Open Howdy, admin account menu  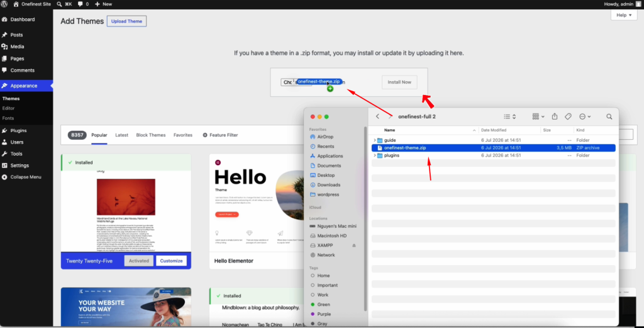point(622,4)
